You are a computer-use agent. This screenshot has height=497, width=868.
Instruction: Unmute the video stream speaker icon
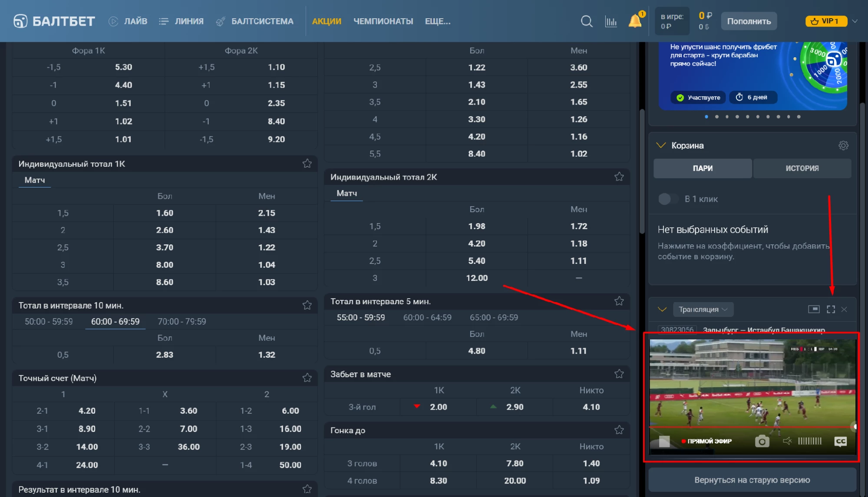click(x=787, y=441)
